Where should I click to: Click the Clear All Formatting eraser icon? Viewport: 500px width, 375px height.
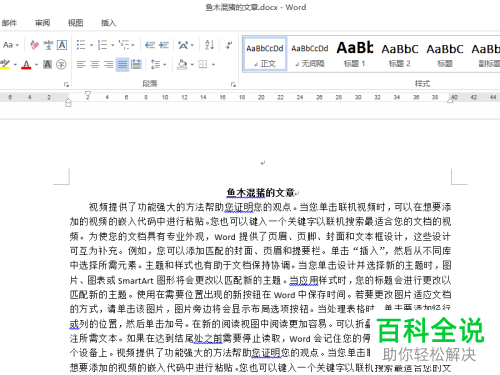(34, 45)
